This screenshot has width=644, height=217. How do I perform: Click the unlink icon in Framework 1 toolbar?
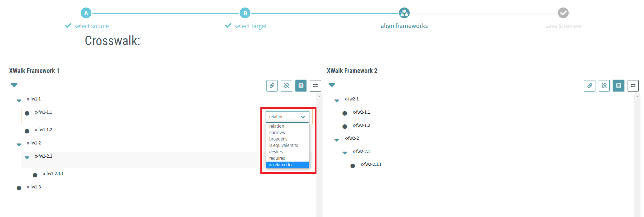point(286,86)
